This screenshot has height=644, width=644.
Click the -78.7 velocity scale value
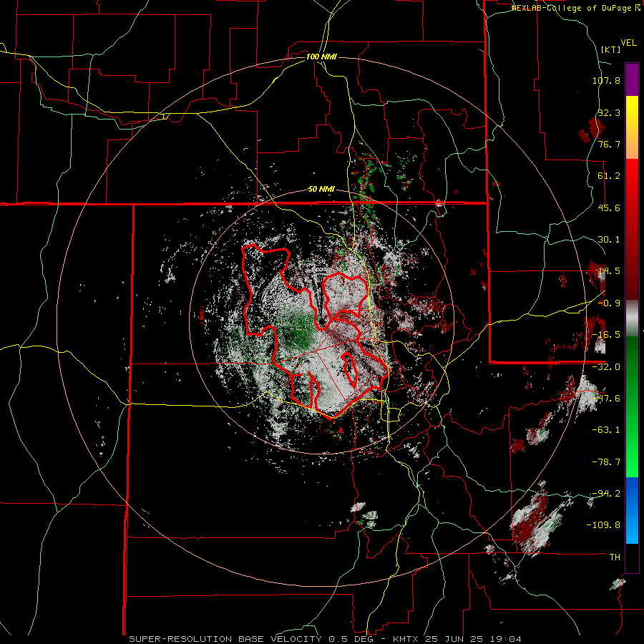(606, 462)
